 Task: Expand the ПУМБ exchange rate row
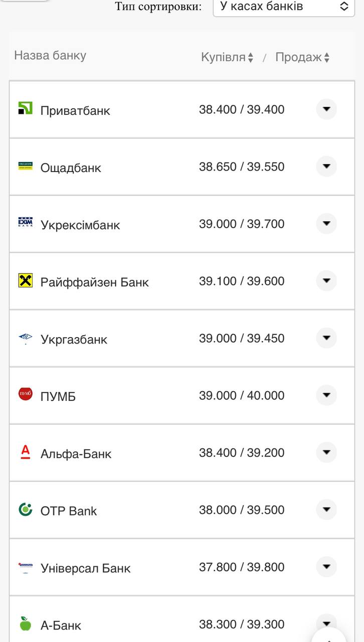click(326, 395)
